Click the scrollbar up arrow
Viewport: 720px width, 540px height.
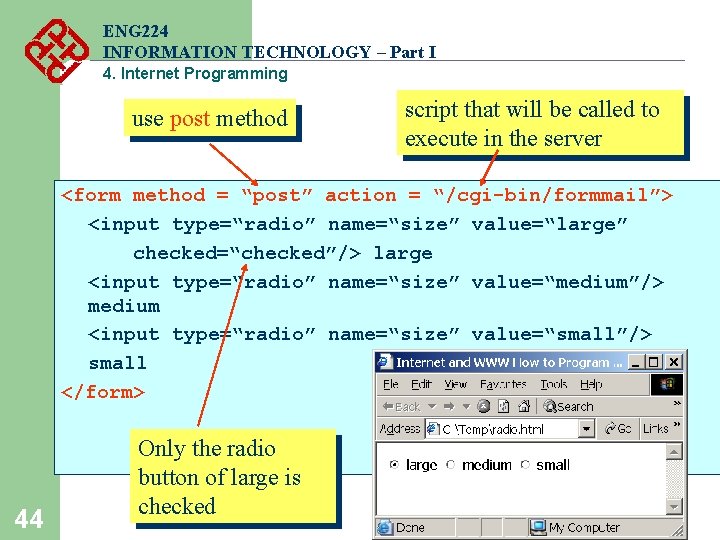(x=674, y=452)
